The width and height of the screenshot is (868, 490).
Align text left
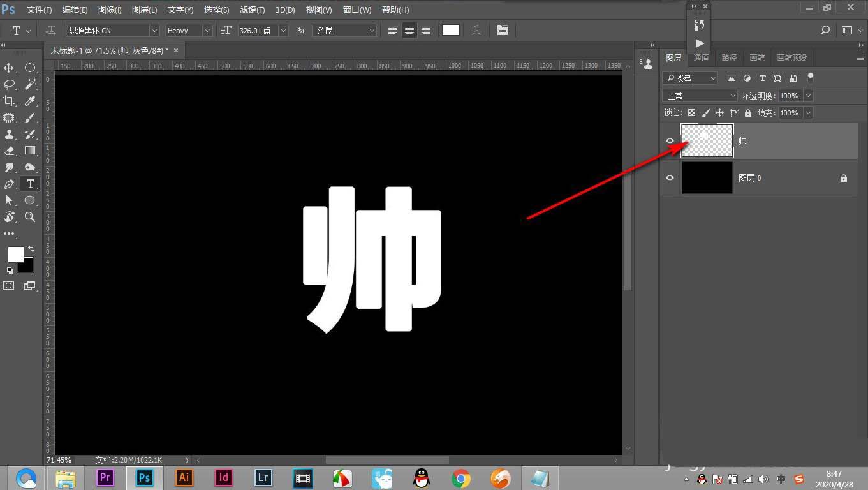393,30
